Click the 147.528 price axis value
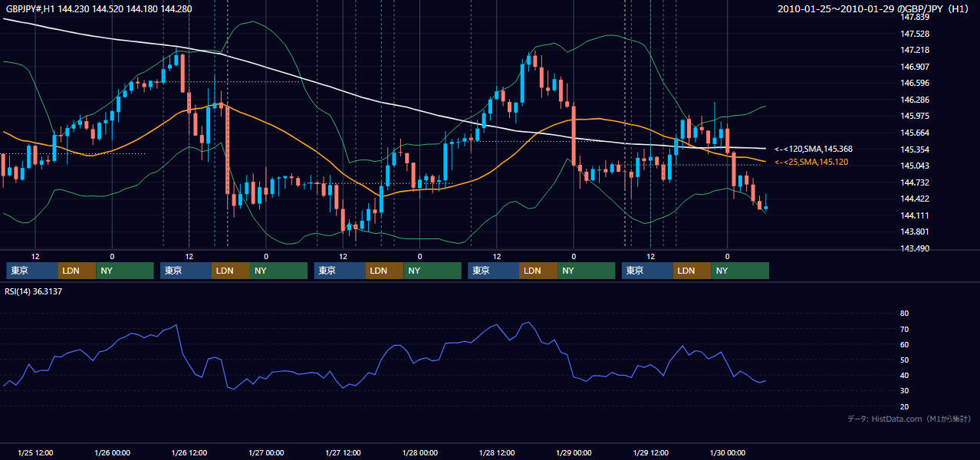Viewport: 980px width, 460px height. coord(916,34)
